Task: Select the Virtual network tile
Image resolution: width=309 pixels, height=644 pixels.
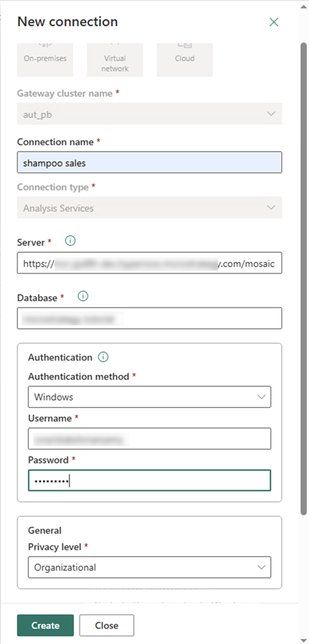Action: pos(115,59)
